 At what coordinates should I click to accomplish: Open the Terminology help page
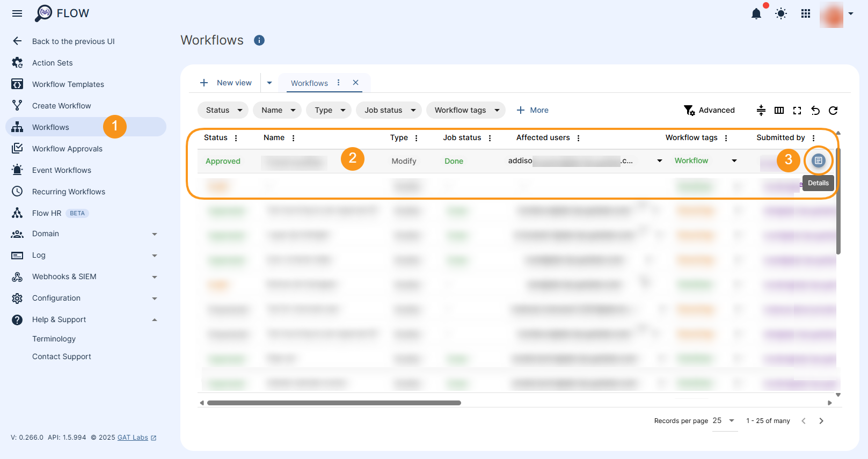coord(54,339)
